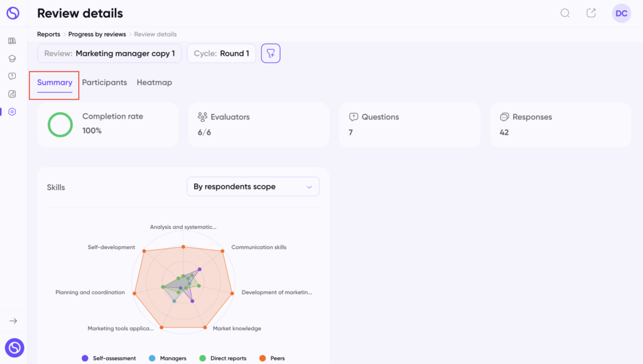
Task: Open the library books sidebar icon
Action: click(x=12, y=41)
